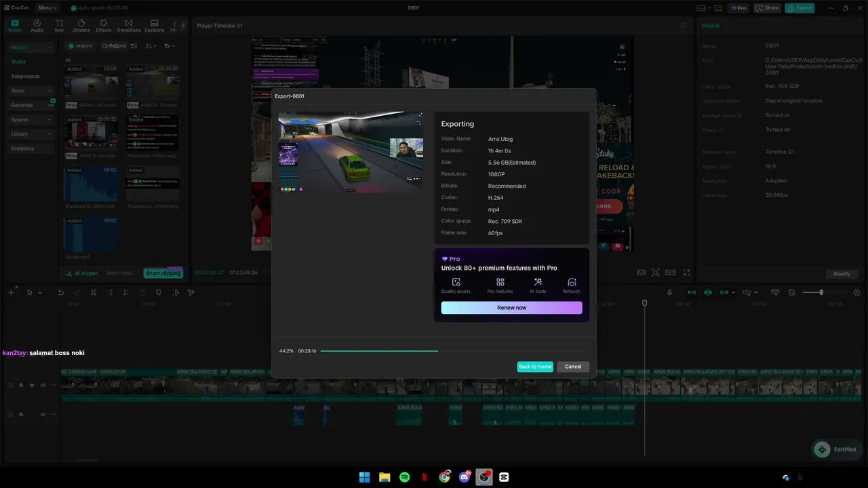Click the timeline marker shield icon
The height and width of the screenshot is (488, 868).
(x=159, y=292)
